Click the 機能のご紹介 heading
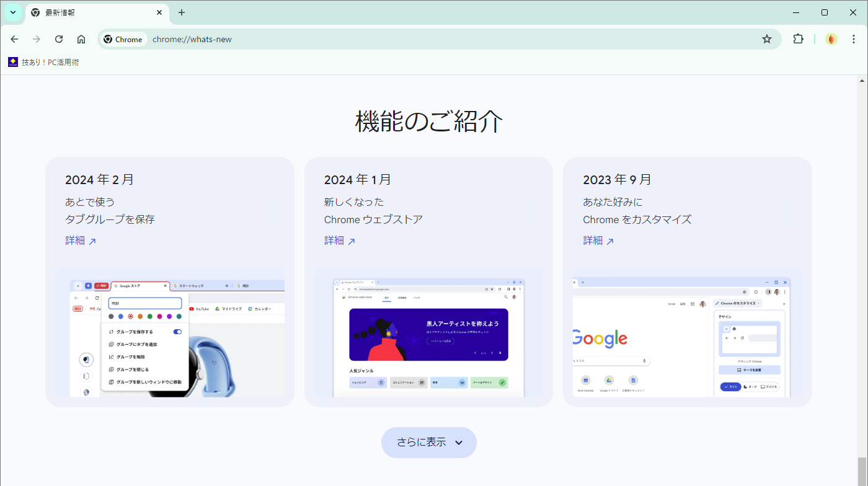 coord(429,122)
